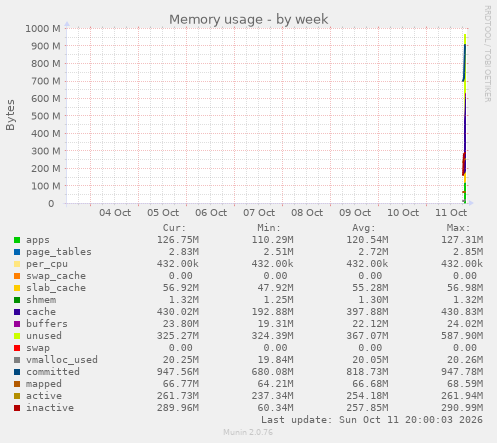Click the unused max value 587.90M
The height and width of the screenshot is (443, 497).
tap(462, 336)
